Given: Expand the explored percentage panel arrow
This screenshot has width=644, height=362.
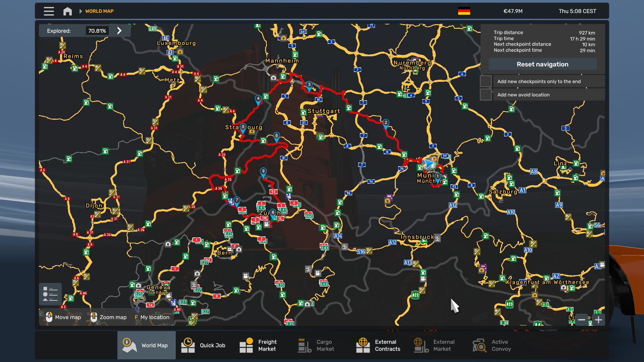Looking at the screenshot, I should [x=119, y=31].
